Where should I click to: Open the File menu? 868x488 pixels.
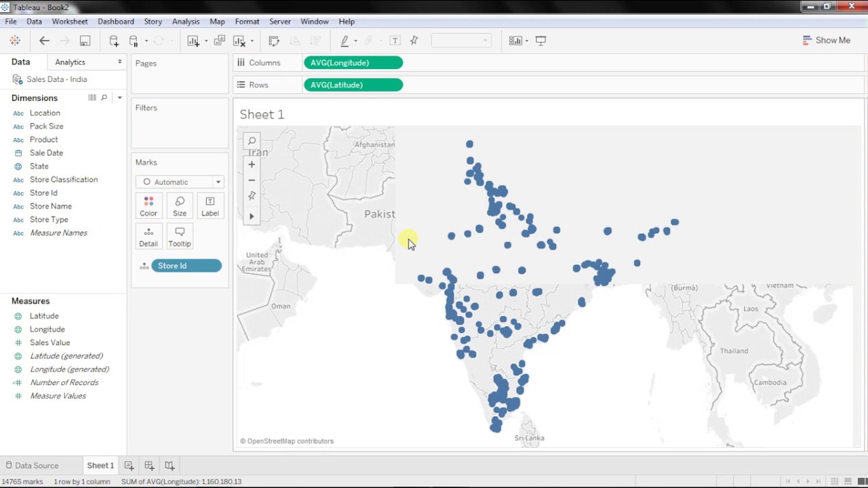[x=11, y=22]
